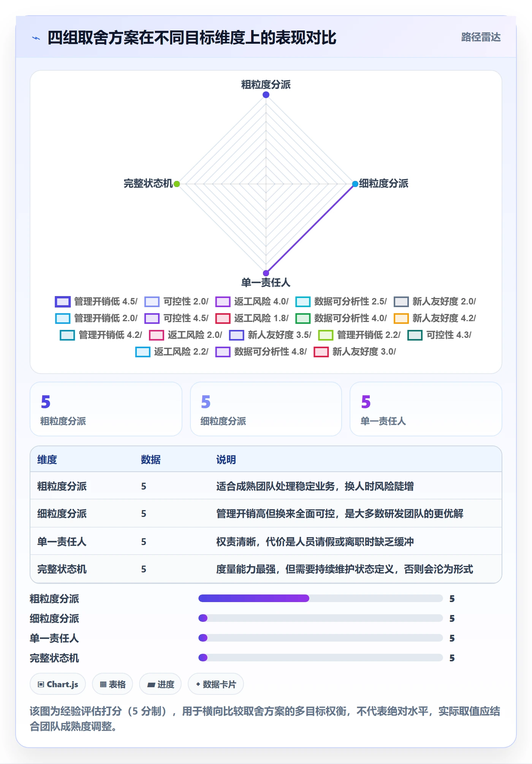Click the 细粒度分派 radar data point
This screenshot has height=764, width=532.
coord(355,184)
